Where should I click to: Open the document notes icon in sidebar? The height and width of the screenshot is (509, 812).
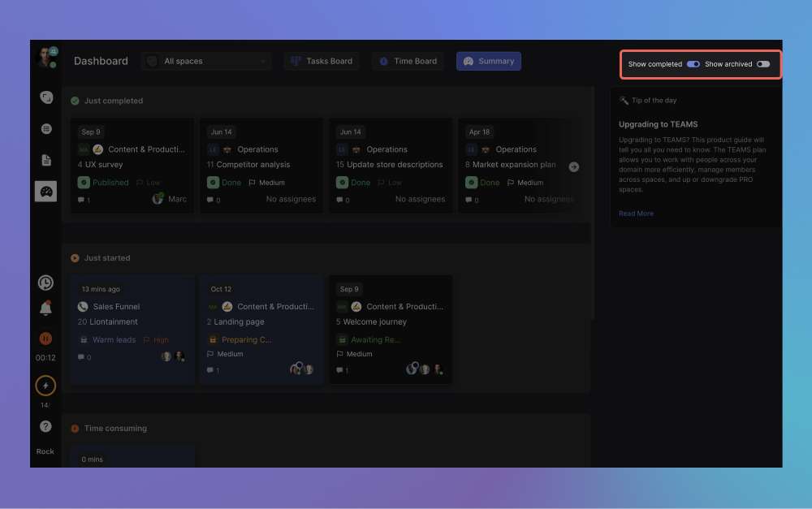(x=46, y=160)
